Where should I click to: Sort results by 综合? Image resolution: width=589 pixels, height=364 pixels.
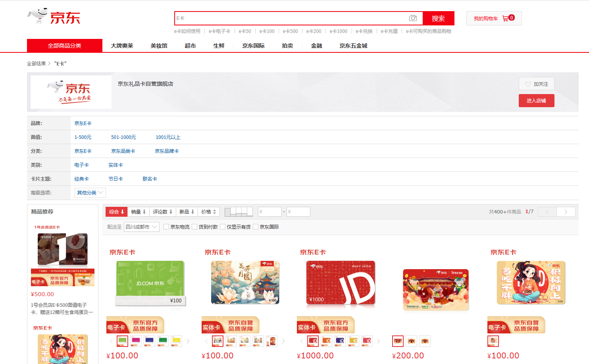(116, 212)
